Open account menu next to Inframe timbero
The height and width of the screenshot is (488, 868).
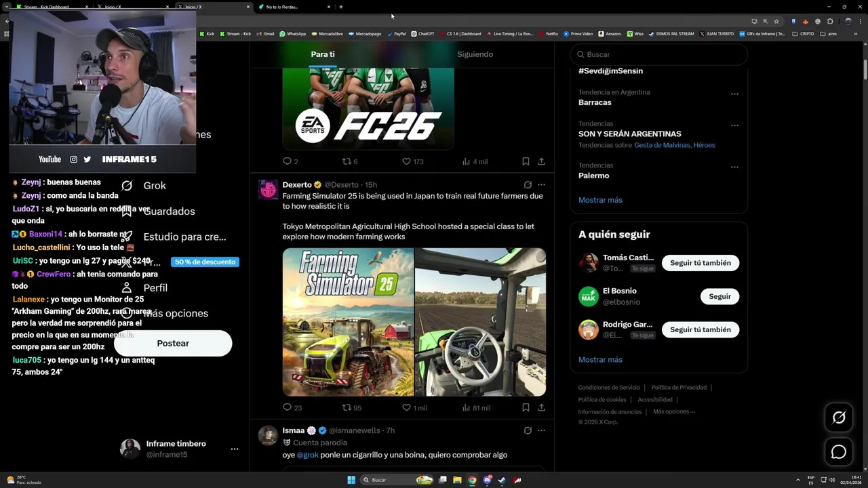[234, 449]
